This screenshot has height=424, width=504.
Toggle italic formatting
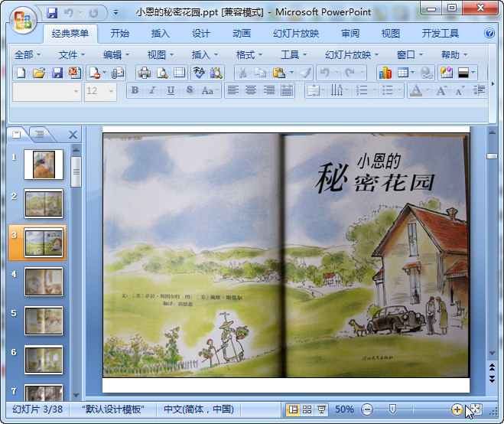tap(153, 90)
